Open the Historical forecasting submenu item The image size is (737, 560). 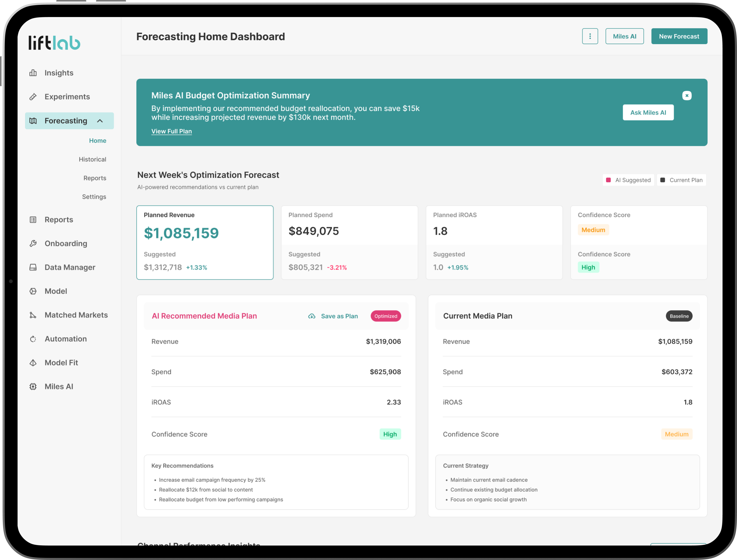pos(92,159)
